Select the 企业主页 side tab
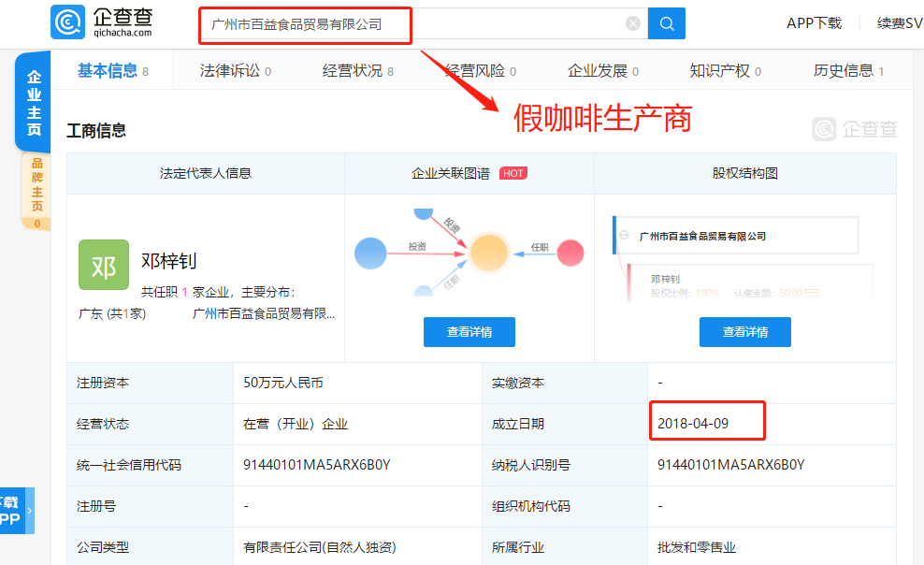This screenshot has height=565, width=924. pos(34,103)
